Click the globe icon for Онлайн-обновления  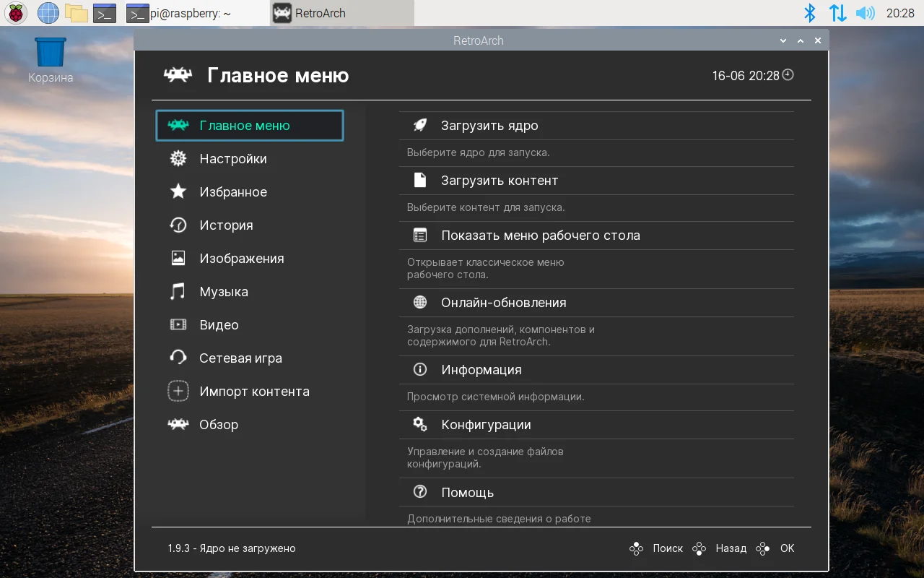pos(420,303)
